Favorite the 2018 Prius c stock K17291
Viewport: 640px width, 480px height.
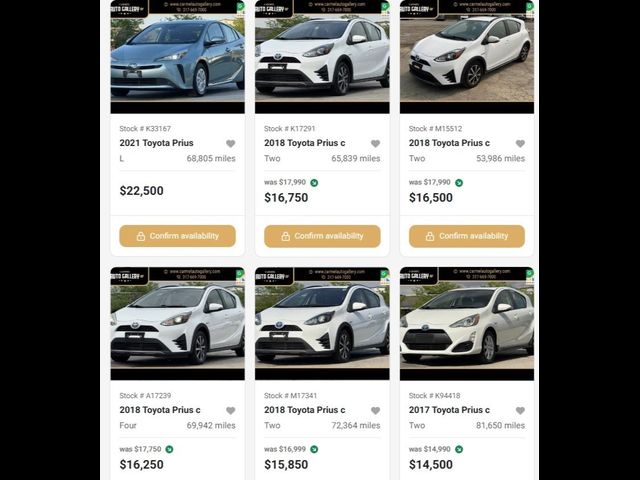[375, 143]
